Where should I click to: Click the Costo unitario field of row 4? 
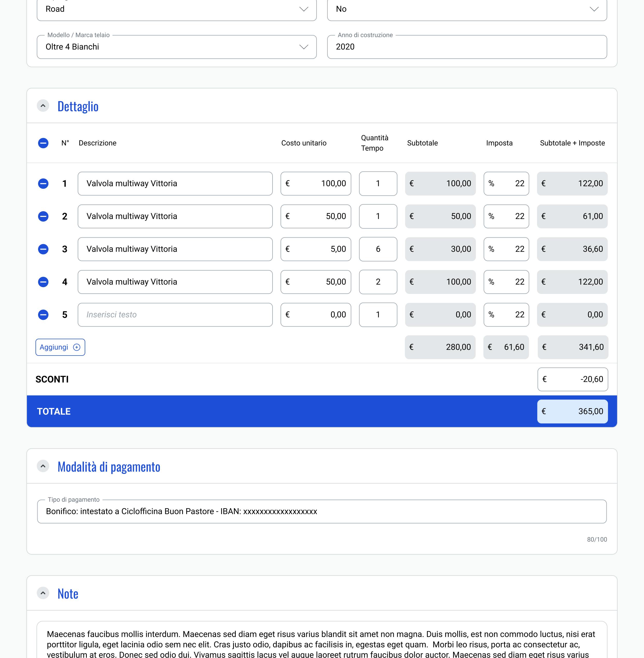[316, 282]
